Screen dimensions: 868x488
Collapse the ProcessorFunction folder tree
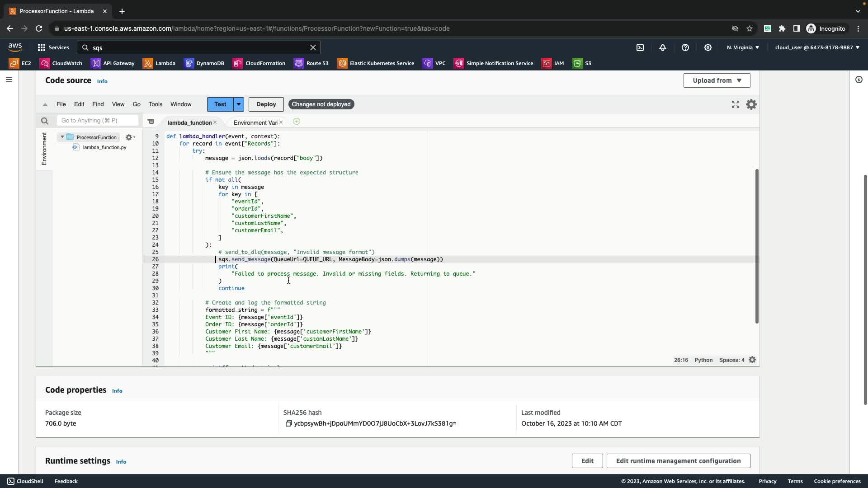coord(62,137)
